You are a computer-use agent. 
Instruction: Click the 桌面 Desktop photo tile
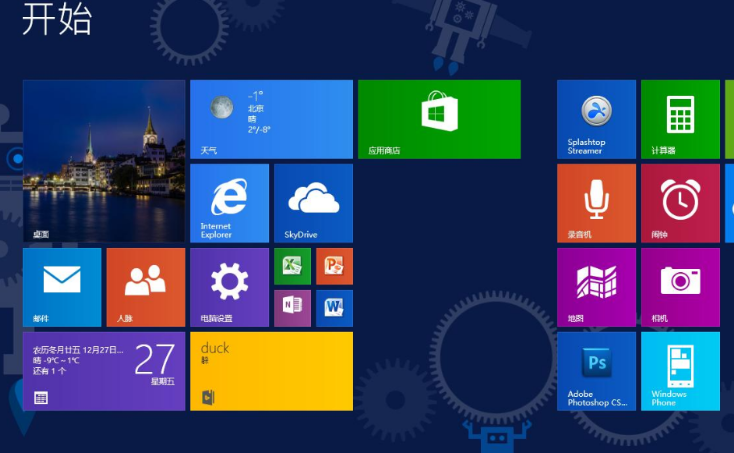pyautogui.click(x=104, y=161)
